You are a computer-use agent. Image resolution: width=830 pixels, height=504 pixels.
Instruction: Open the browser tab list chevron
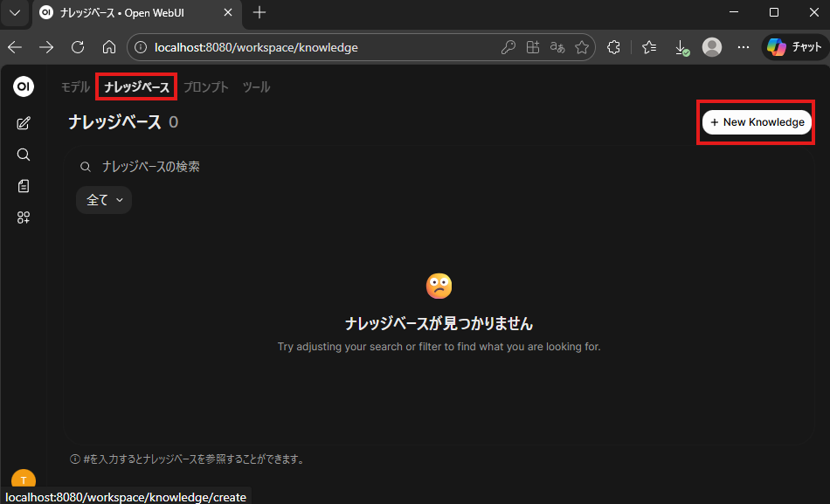(x=15, y=13)
